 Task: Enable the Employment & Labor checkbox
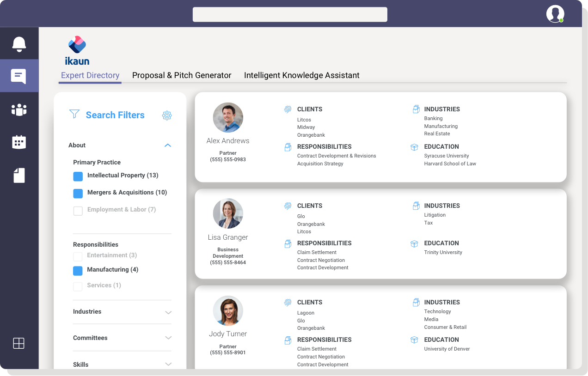(78, 211)
